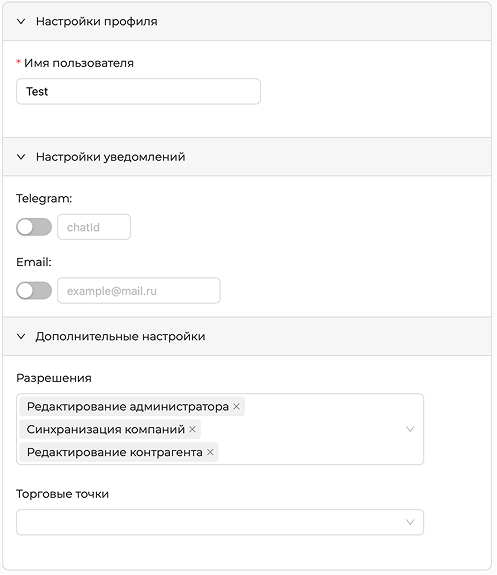Viewport: 497px width, 575px height.
Task: Click the Дополнительные настройки header title
Action: tap(121, 336)
